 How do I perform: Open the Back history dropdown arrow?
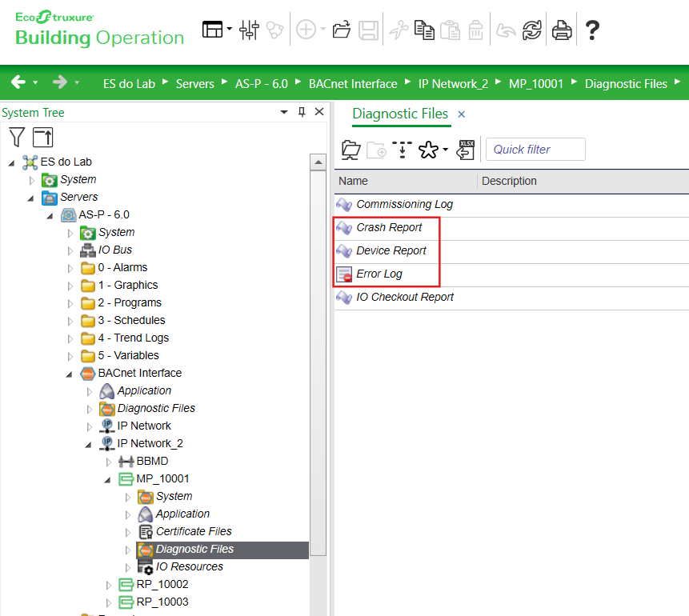[x=35, y=82]
